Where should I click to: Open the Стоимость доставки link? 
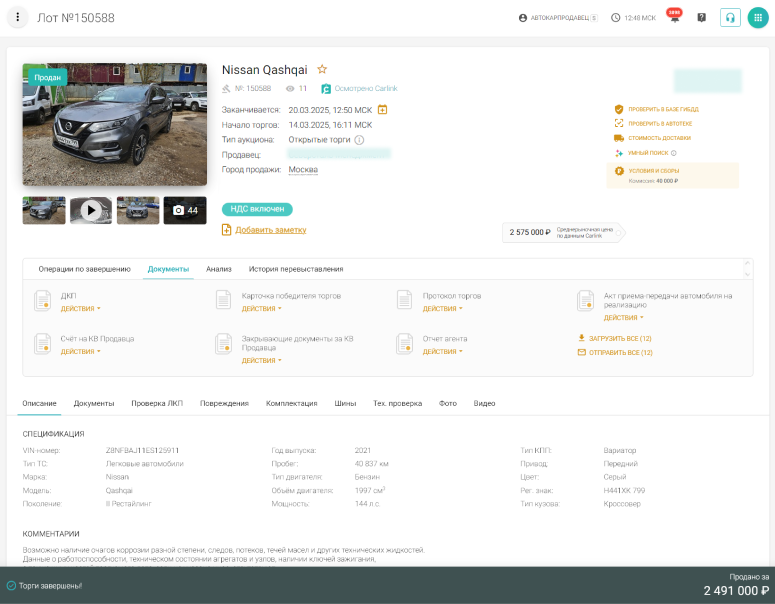[659, 138]
